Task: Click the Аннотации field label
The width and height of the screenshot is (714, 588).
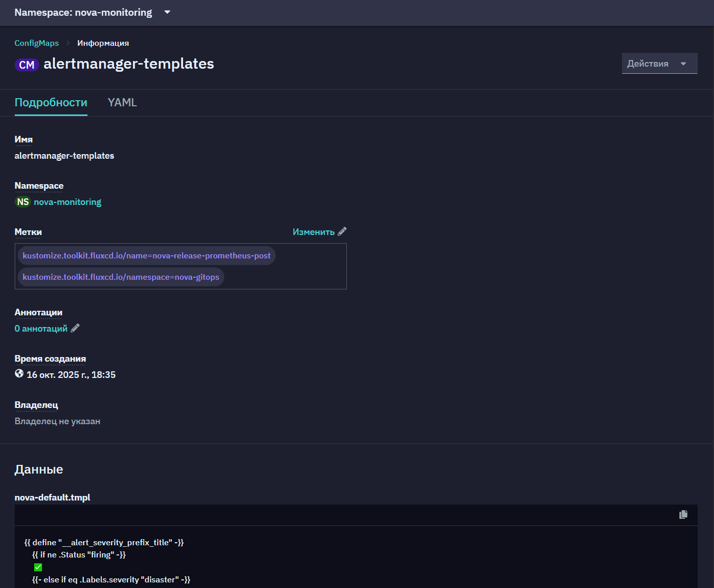Action: pyautogui.click(x=39, y=312)
